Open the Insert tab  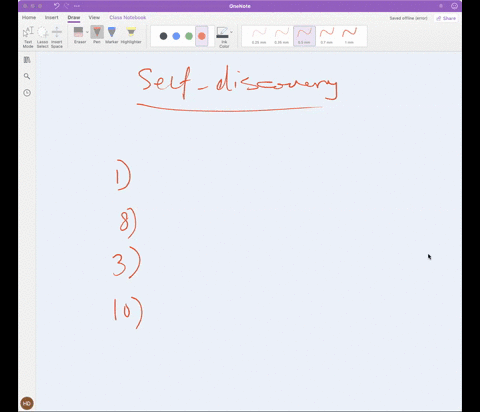(51, 17)
